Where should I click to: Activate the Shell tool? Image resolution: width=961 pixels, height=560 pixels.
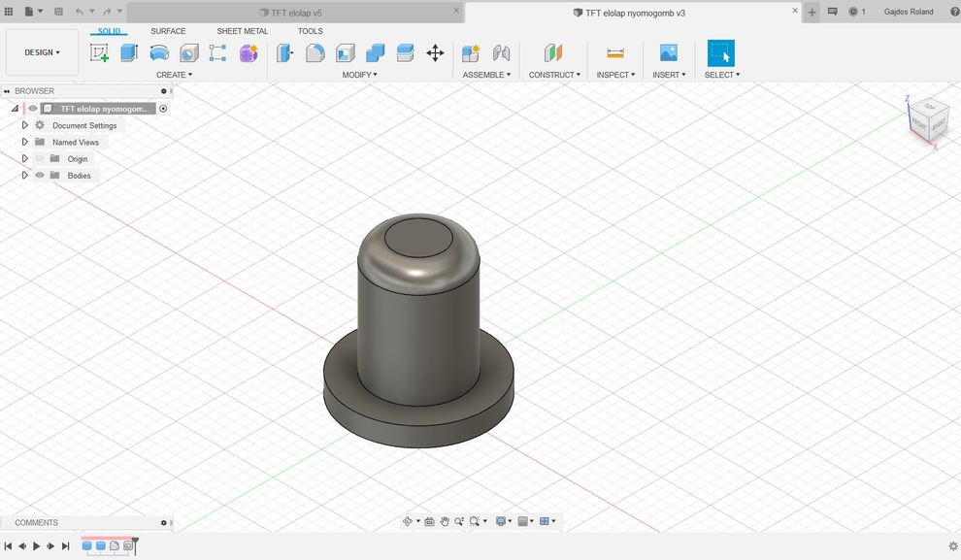[346, 53]
